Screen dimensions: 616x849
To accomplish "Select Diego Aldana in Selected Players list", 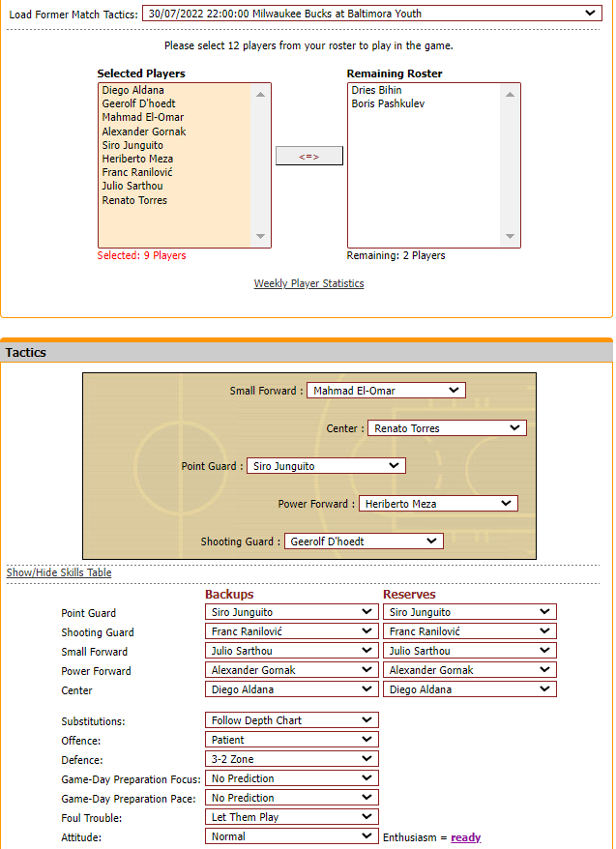I will coord(133,91).
